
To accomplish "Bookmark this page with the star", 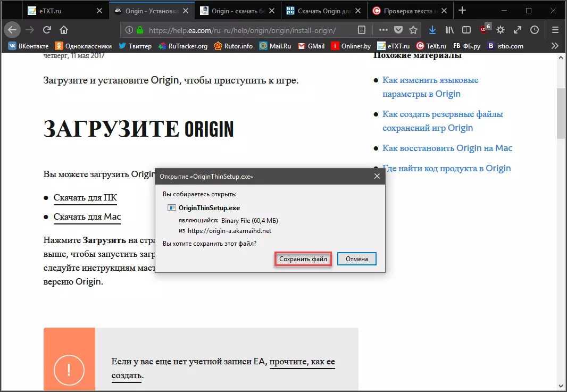I will tap(413, 30).
